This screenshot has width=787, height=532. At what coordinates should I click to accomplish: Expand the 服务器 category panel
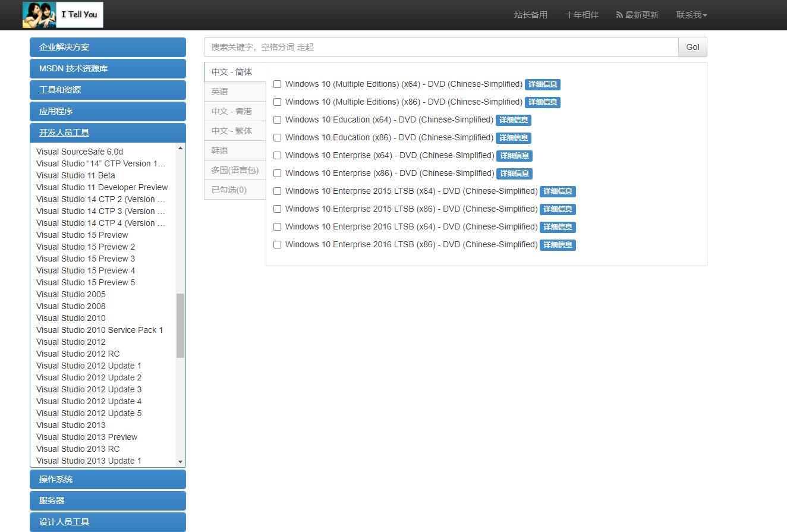(x=108, y=500)
